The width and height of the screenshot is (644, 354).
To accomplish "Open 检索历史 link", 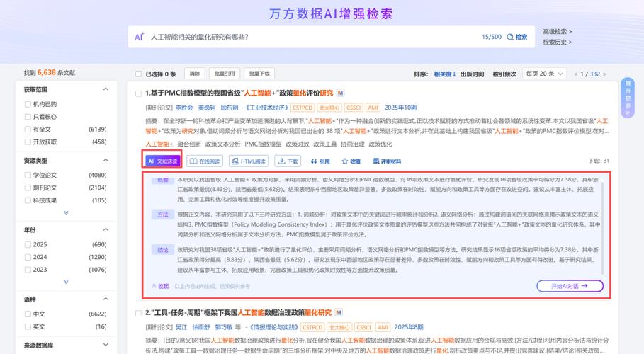I will (x=557, y=42).
